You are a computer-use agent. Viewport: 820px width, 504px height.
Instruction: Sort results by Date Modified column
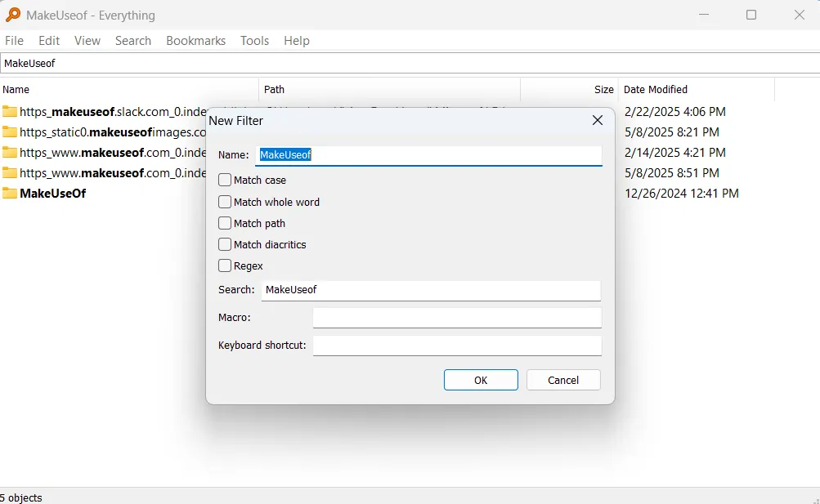pyautogui.click(x=655, y=90)
